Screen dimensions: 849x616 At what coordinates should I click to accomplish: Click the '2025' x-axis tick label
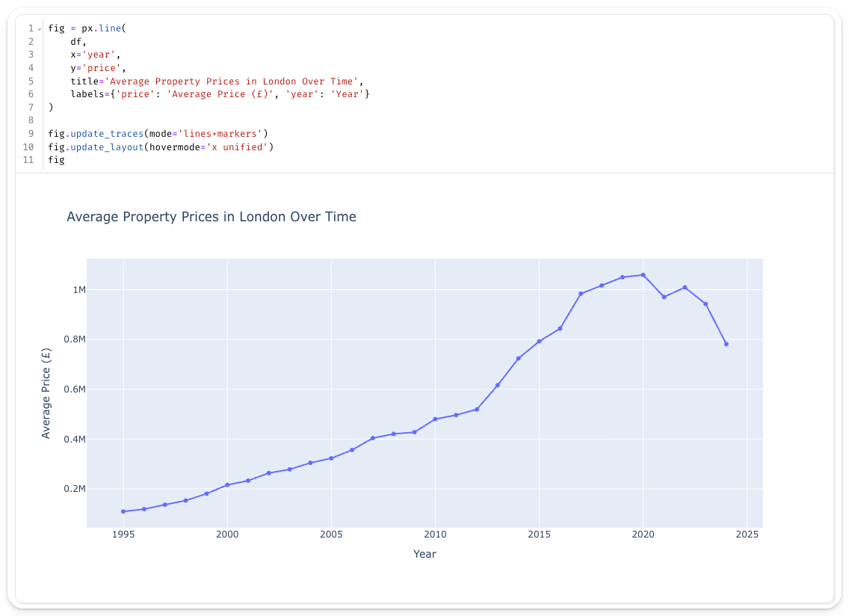point(747,535)
